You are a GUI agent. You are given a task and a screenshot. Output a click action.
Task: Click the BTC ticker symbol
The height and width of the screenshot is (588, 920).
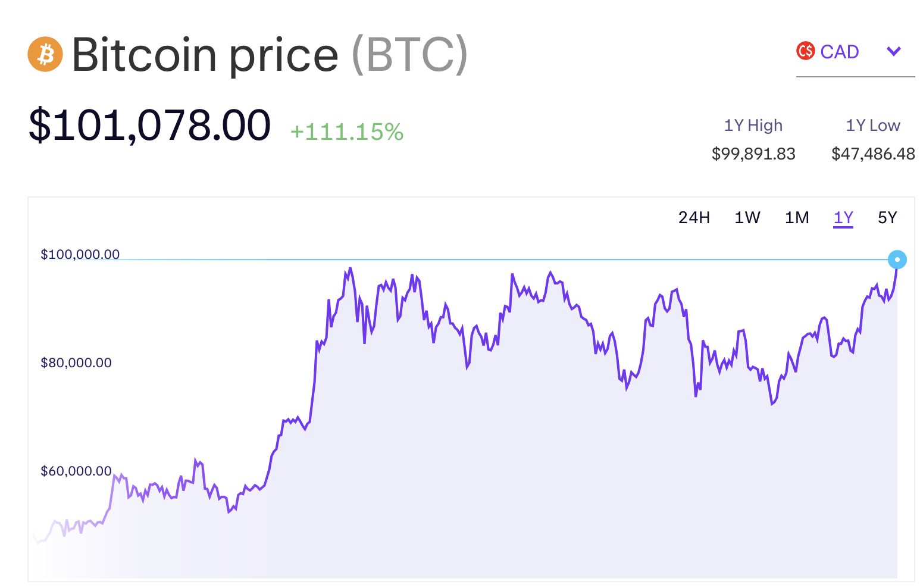pos(409,55)
